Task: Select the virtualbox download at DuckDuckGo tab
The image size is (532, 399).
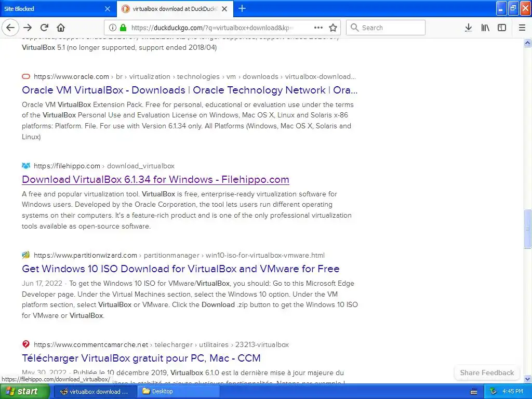Action: 175,9
